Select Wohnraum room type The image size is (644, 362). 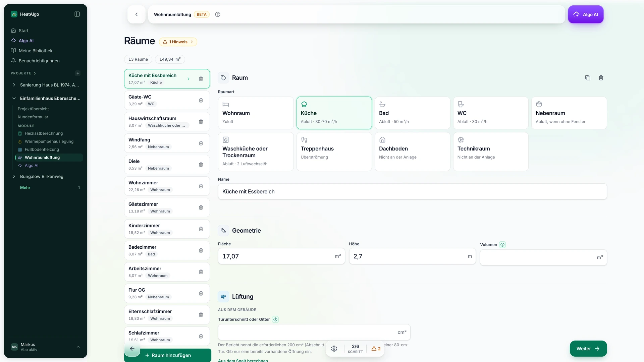point(256,113)
